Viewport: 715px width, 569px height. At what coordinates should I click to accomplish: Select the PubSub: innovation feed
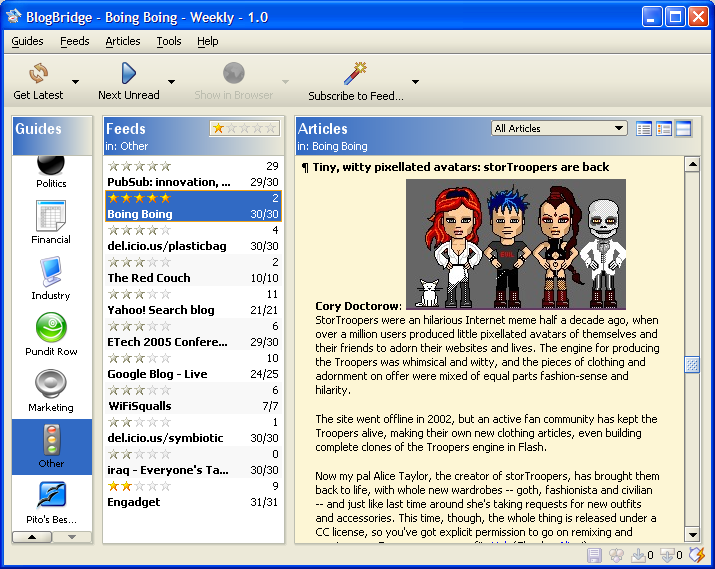(193, 174)
